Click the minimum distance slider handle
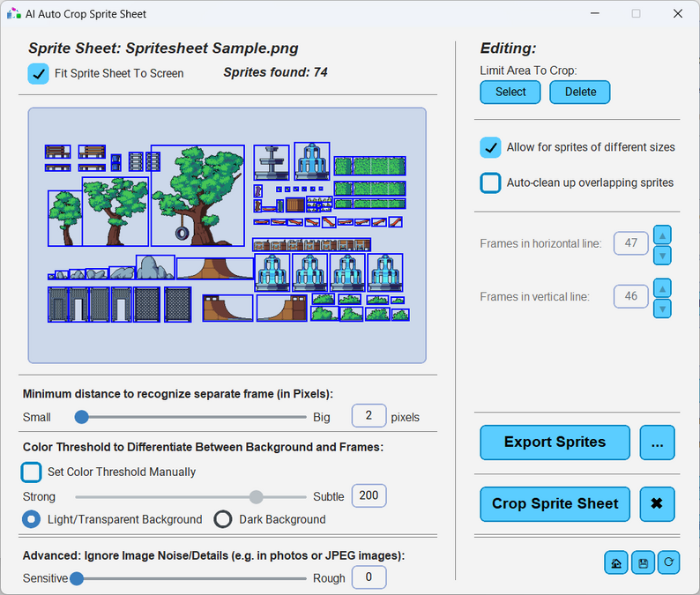 (x=81, y=417)
